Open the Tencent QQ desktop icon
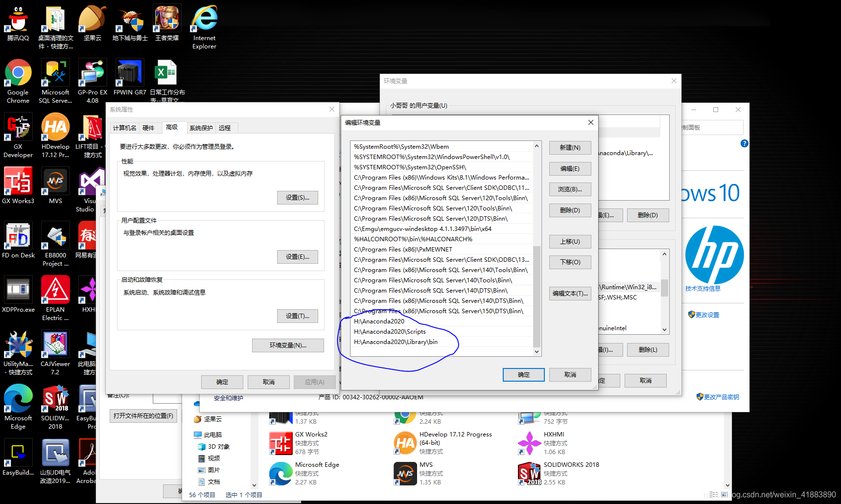 pyautogui.click(x=18, y=23)
